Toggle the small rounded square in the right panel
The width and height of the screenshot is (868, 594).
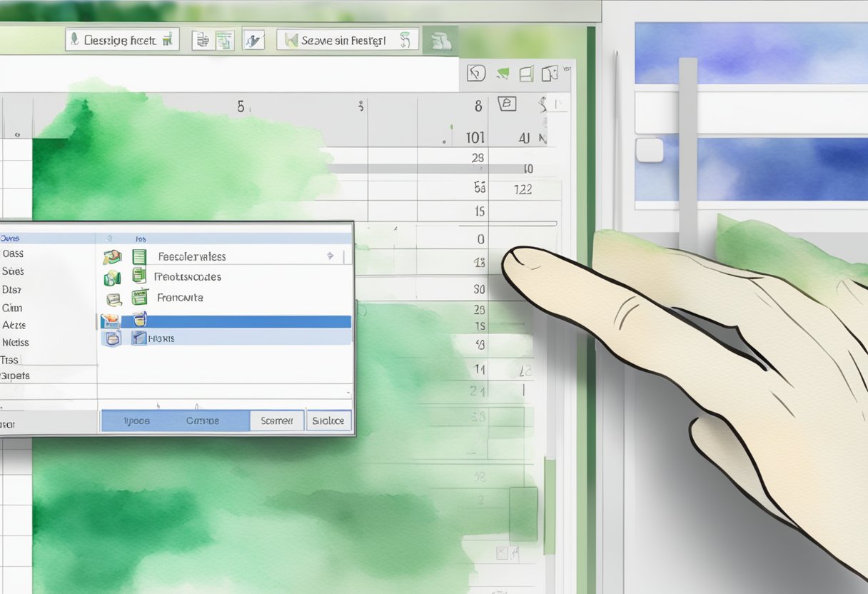(x=650, y=150)
